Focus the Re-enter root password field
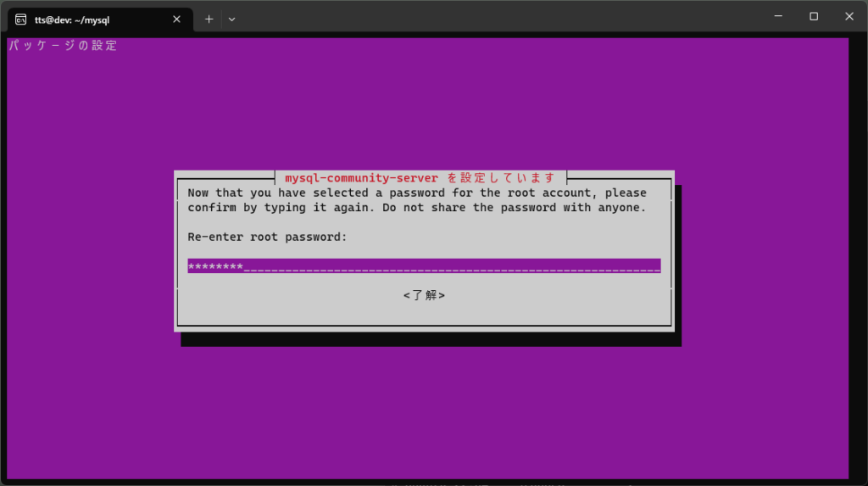 pyautogui.click(x=424, y=266)
